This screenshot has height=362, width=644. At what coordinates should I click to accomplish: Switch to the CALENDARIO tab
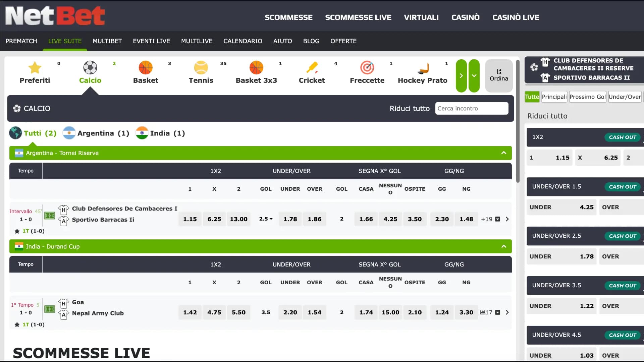coord(243,41)
